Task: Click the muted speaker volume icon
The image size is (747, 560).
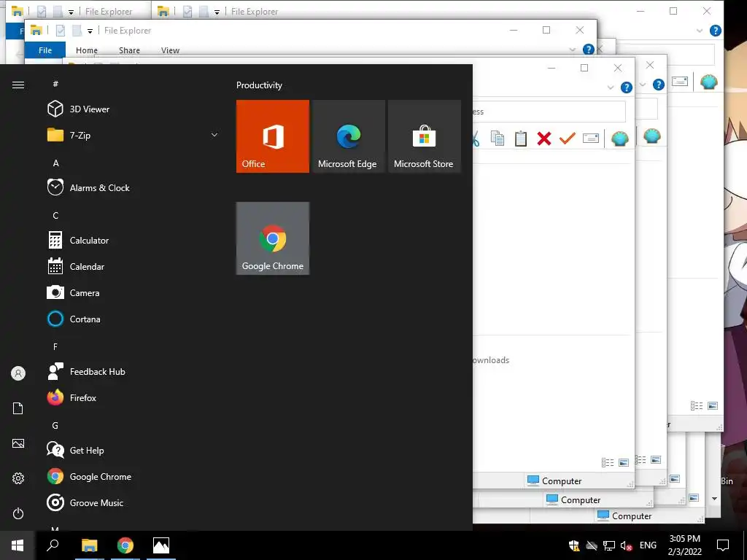Action: (x=626, y=545)
